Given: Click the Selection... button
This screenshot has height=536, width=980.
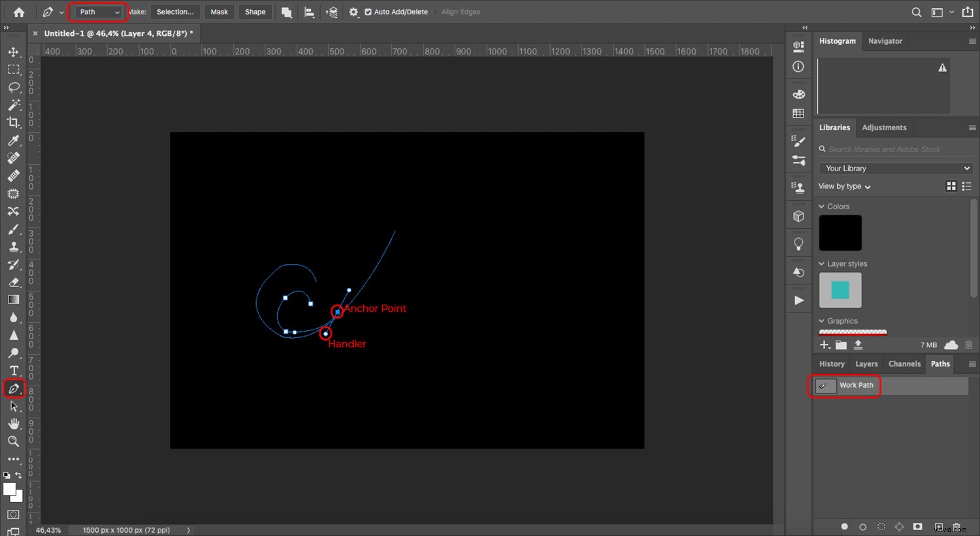Looking at the screenshot, I should click(x=174, y=11).
